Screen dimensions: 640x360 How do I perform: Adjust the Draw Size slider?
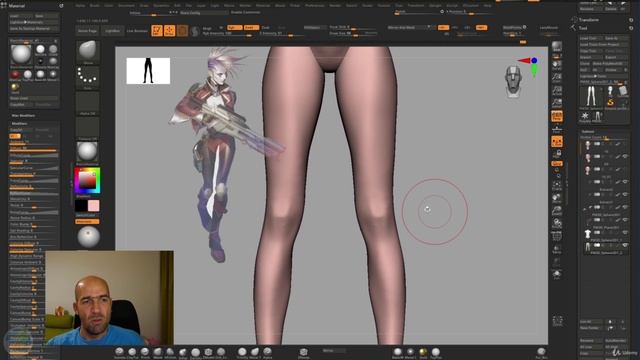pos(353,33)
